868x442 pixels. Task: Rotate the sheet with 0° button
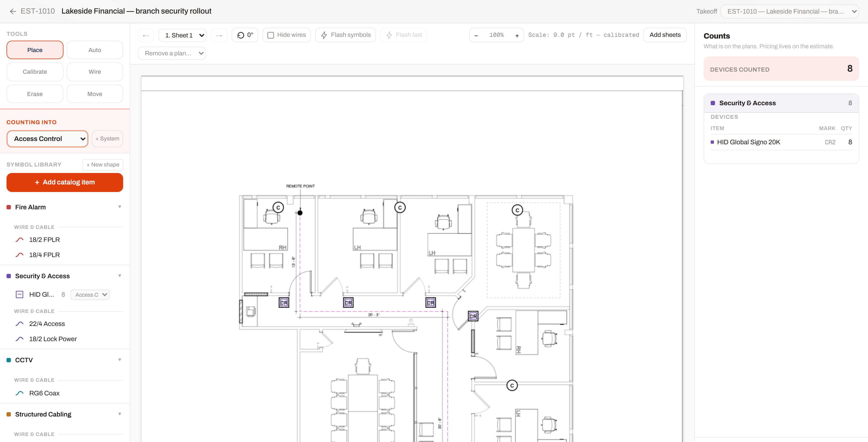click(245, 35)
